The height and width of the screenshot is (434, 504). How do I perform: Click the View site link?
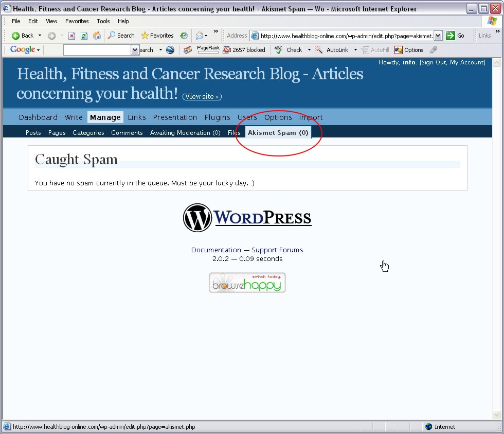202,96
